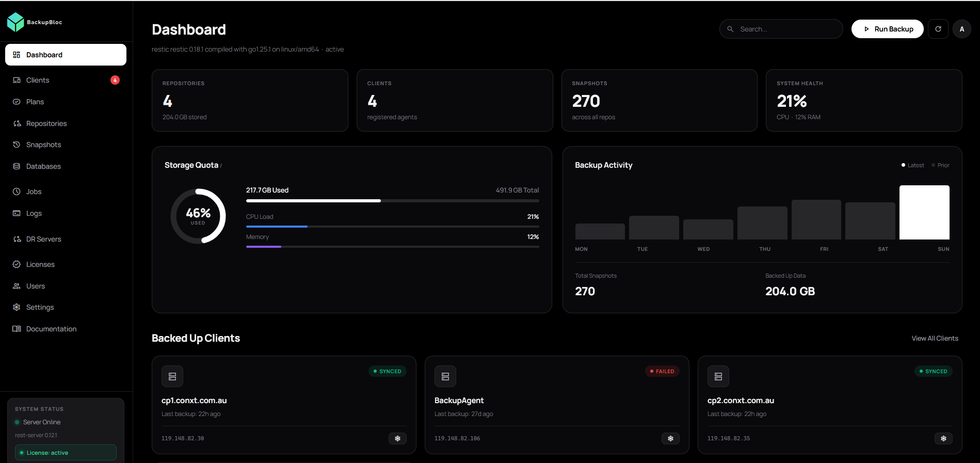Viewport: 980px width, 463px height.
Task: Go to Dashboard in the sidebar
Action: click(x=66, y=55)
